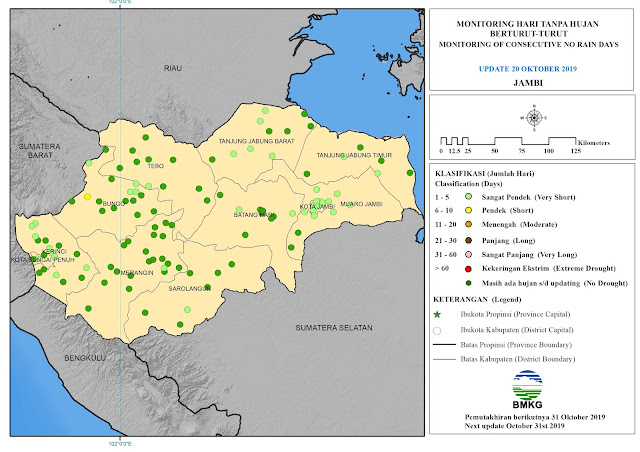
Task: Click the dark green No Drought legend dot
Action: coord(468,283)
